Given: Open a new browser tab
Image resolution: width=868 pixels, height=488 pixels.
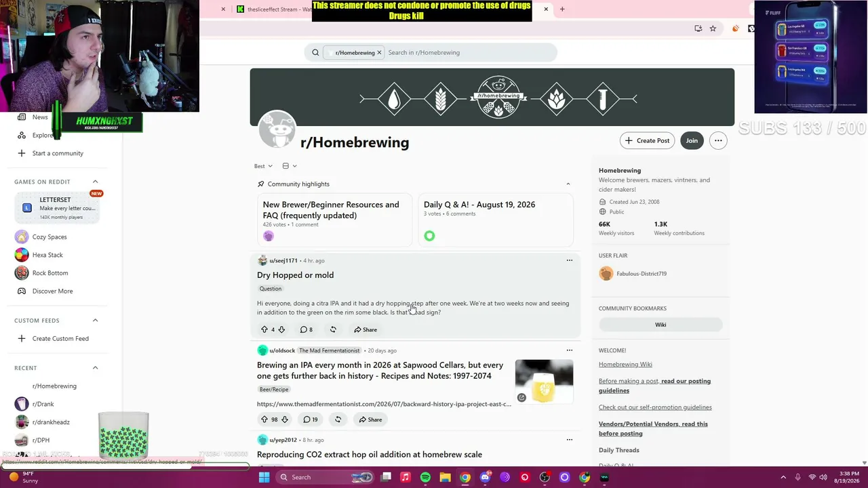Looking at the screenshot, I should pos(562,9).
